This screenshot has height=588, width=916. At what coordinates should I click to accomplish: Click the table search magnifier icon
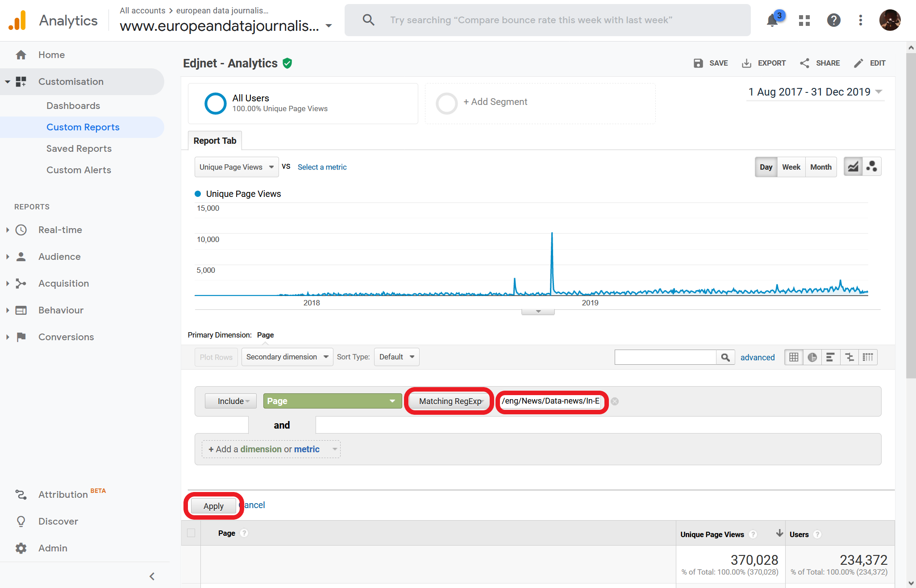point(725,357)
